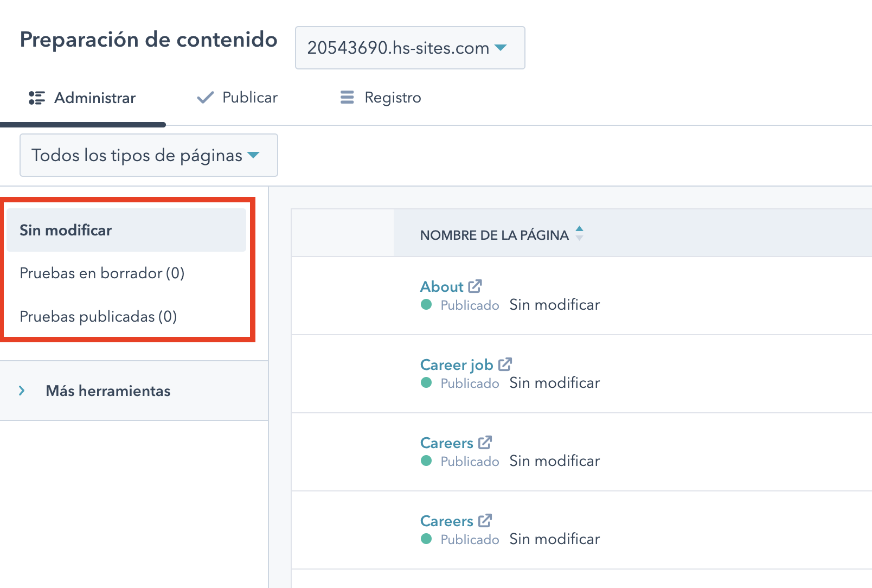This screenshot has width=872, height=588.
Task: Open the About page link
Action: pyautogui.click(x=441, y=286)
